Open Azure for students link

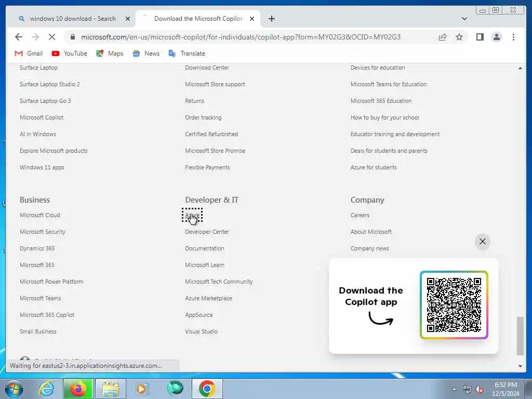373,167
